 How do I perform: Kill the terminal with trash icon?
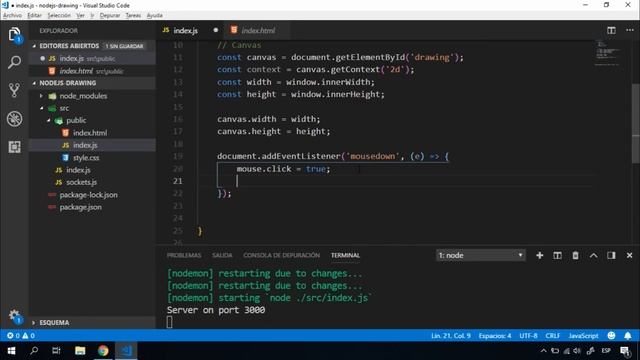[x=575, y=255]
